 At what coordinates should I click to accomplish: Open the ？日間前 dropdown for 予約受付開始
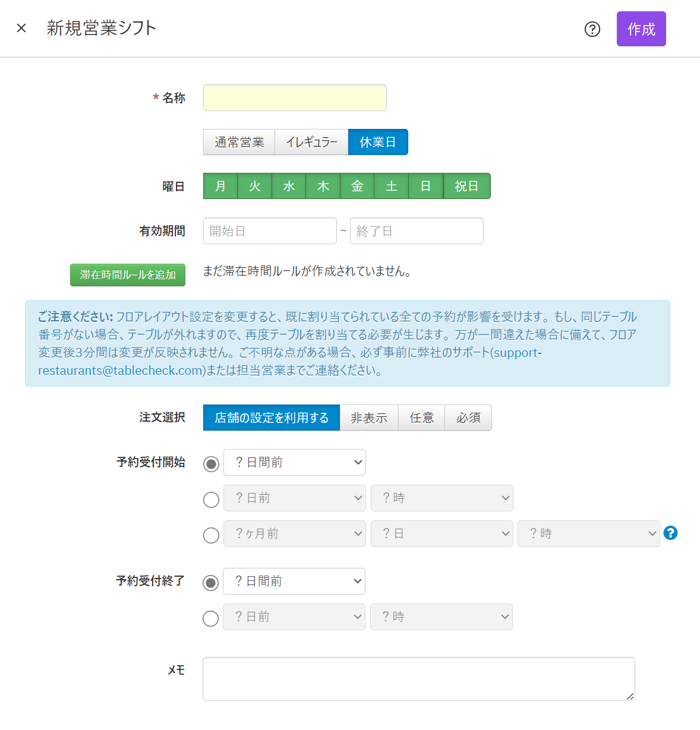point(294,463)
